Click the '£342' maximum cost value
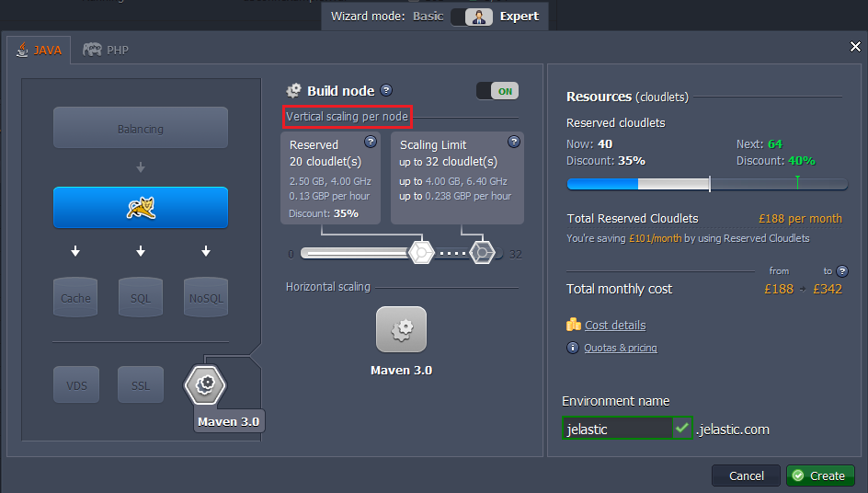 [827, 289]
